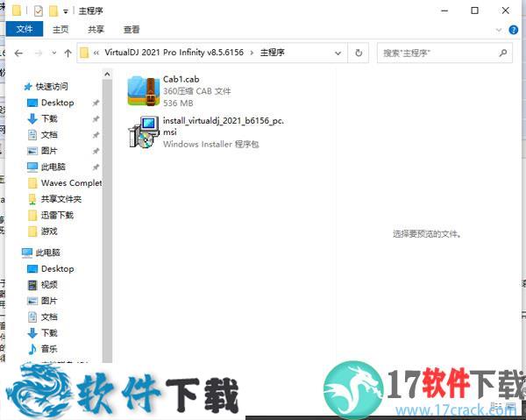Refresh the current folder
526x420 pixels.
pyautogui.click(x=359, y=53)
